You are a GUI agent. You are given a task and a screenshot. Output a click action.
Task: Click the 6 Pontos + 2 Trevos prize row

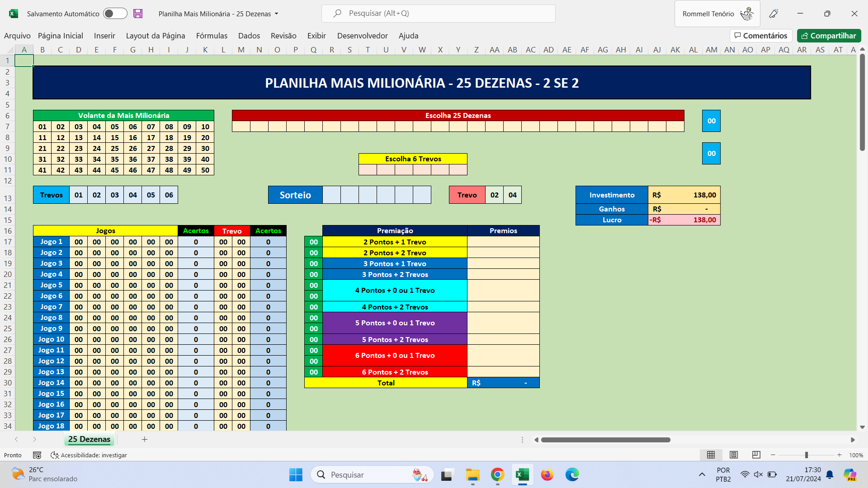pos(395,372)
